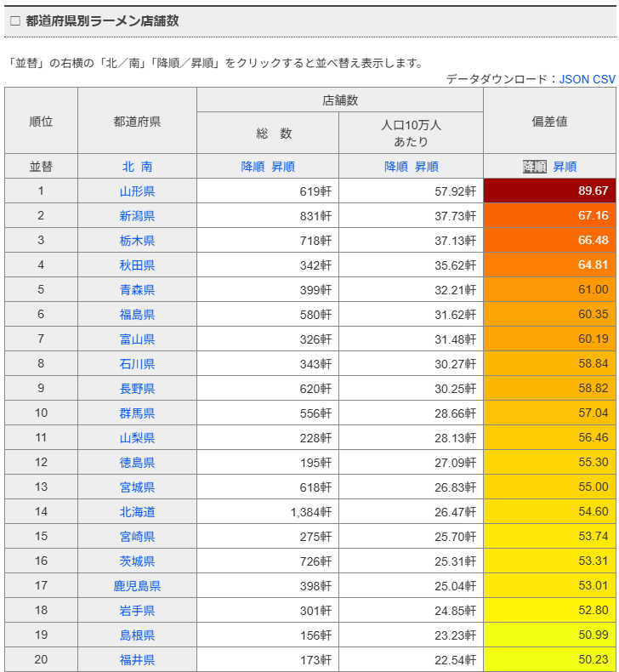Click rank number 10 cell
Image resolution: width=619 pixels, height=672 pixels.
click(x=41, y=413)
